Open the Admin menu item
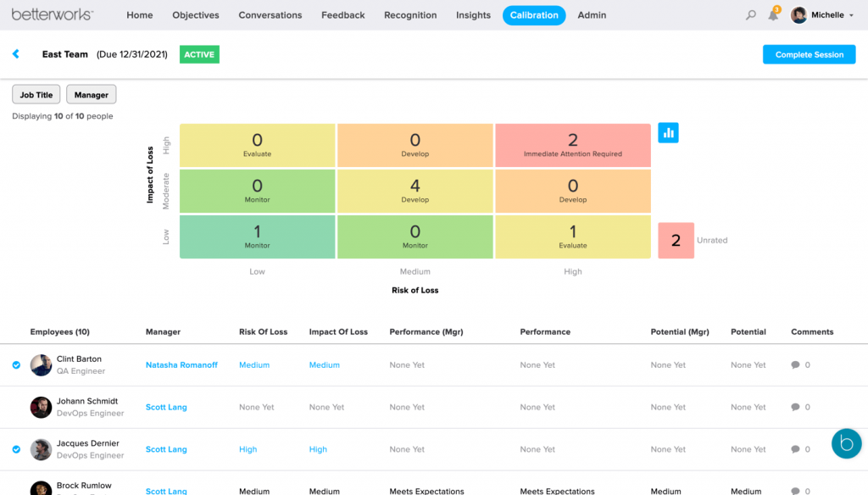This screenshot has height=495, width=868. pos(591,15)
